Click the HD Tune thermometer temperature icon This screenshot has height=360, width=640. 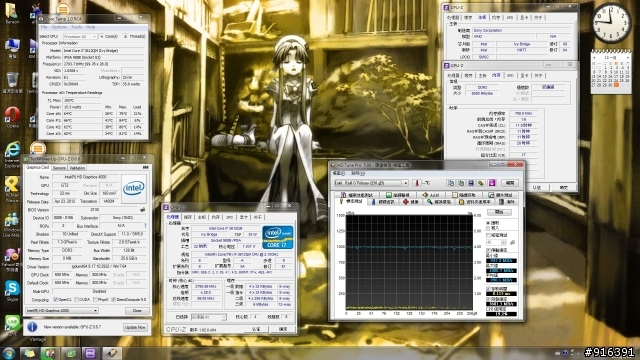417,183
